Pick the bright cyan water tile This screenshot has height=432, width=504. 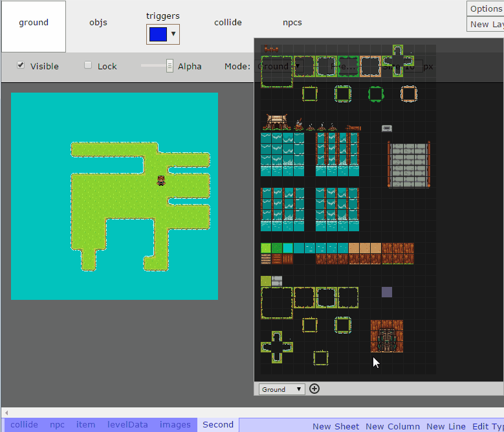288,248
